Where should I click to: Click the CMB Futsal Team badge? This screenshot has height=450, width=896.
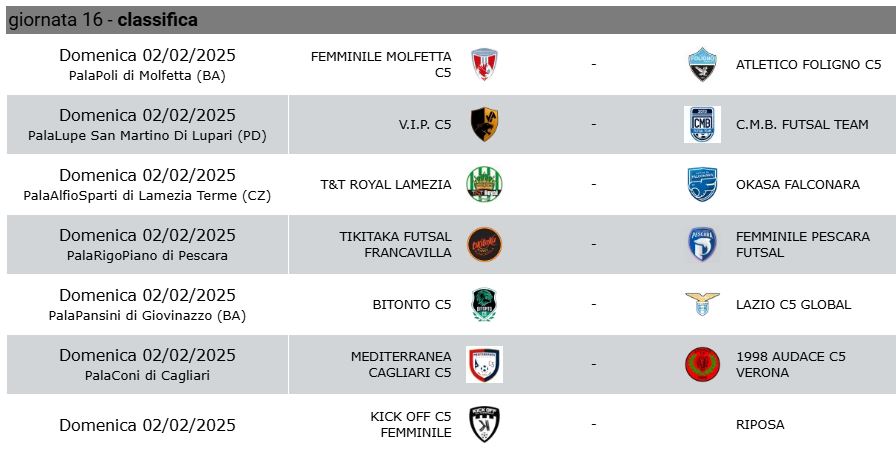pos(702,124)
